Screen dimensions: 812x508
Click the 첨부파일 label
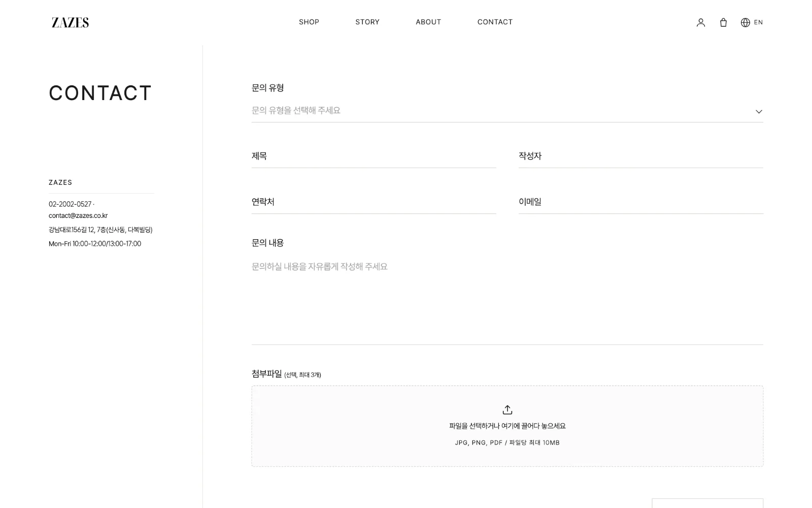(x=266, y=374)
